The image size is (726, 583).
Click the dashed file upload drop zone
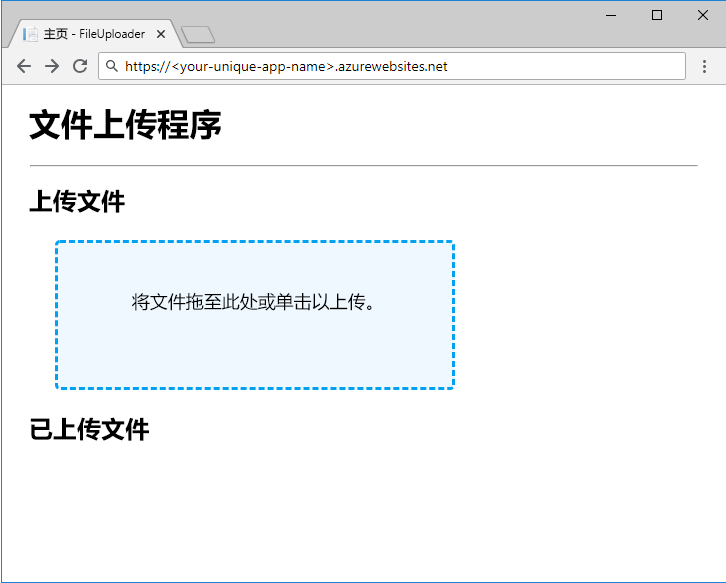point(255,315)
